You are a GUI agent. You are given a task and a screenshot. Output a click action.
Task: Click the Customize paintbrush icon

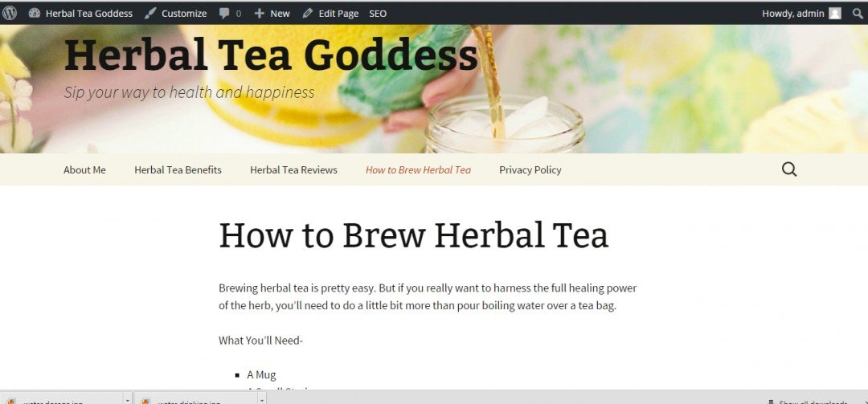150,14
